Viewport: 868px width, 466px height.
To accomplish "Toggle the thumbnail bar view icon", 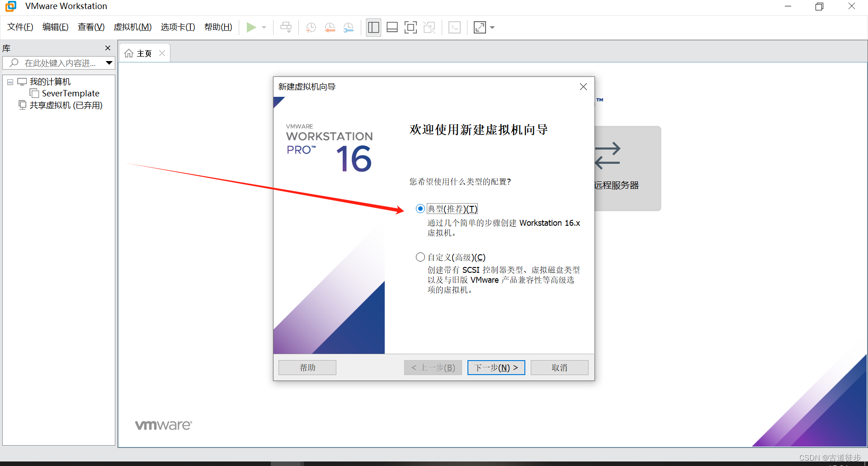I will tap(392, 28).
